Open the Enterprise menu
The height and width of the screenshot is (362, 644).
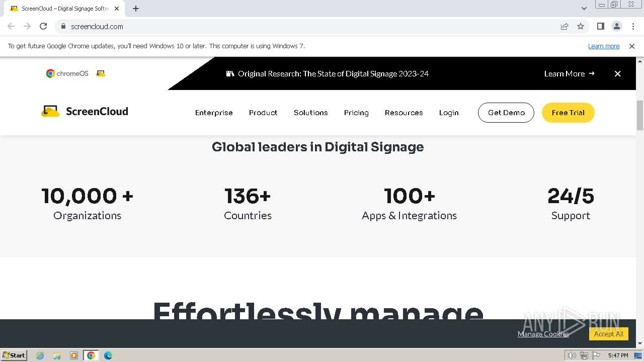coord(214,113)
